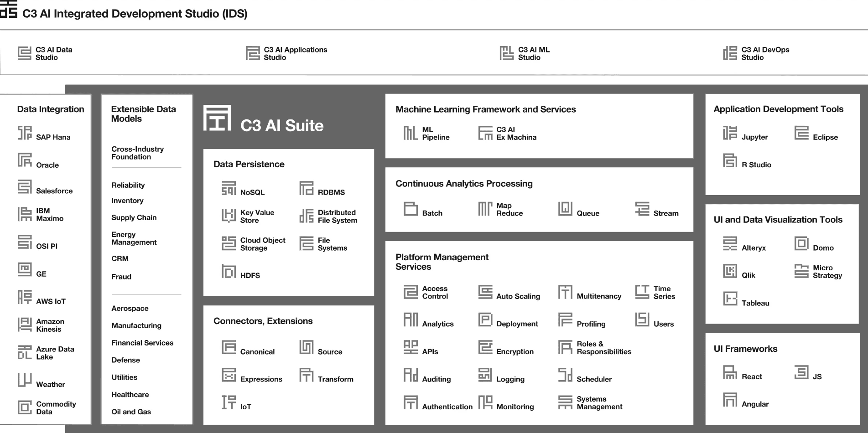This screenshot has height=433, width=868.
Task: Click the Canonical connector icon
Action: coord(229,347)
